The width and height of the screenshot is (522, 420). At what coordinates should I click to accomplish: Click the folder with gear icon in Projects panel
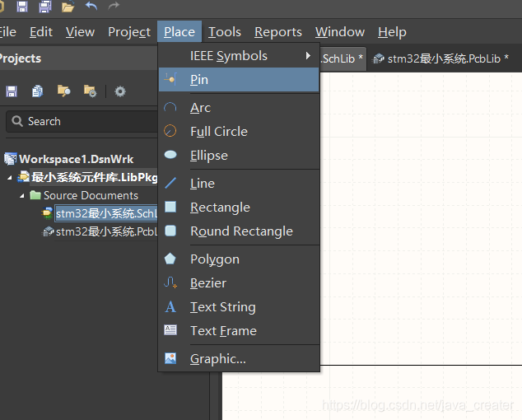tap(90, 91)
